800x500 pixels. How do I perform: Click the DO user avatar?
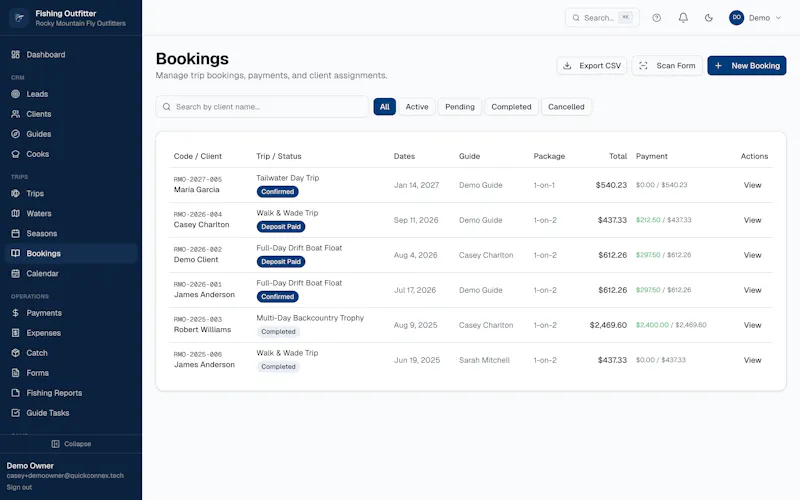pyautogui.click(x=736, y=17)
